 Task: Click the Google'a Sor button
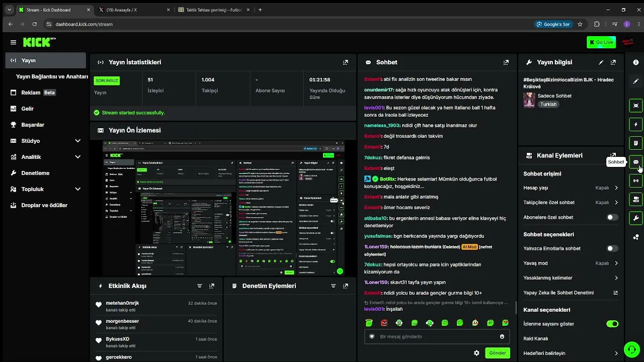[x=553, y=24]
